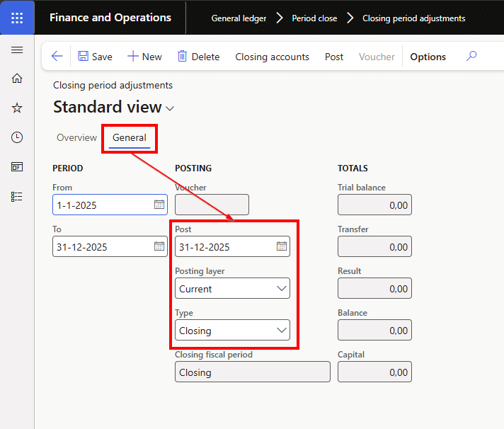504x429 pixels.
Task: Go to Home in sidebar
Action: (17, 78)
